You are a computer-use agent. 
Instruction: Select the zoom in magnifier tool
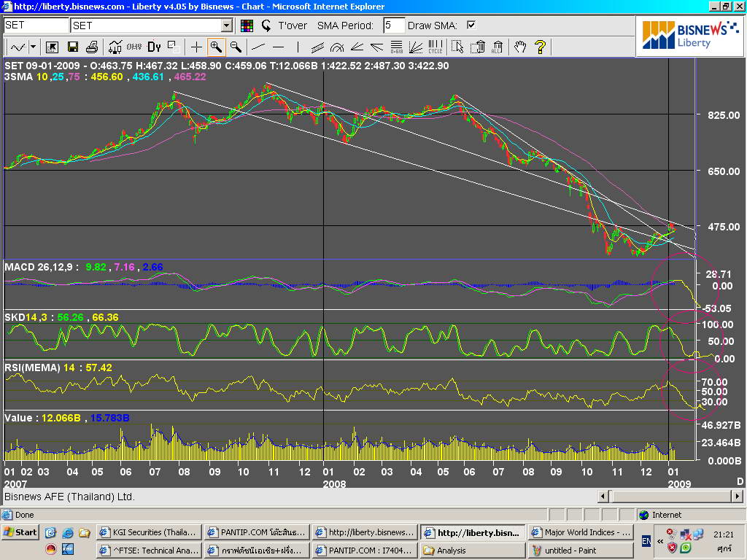pos(216,47)
